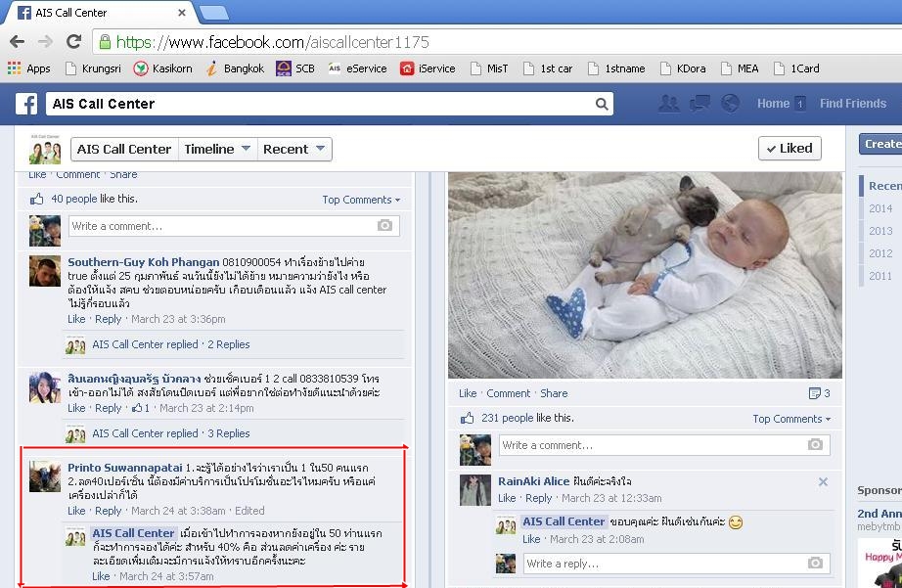
Task: Open the RainAki Alice profile
Action: click(x=533, y=481)
